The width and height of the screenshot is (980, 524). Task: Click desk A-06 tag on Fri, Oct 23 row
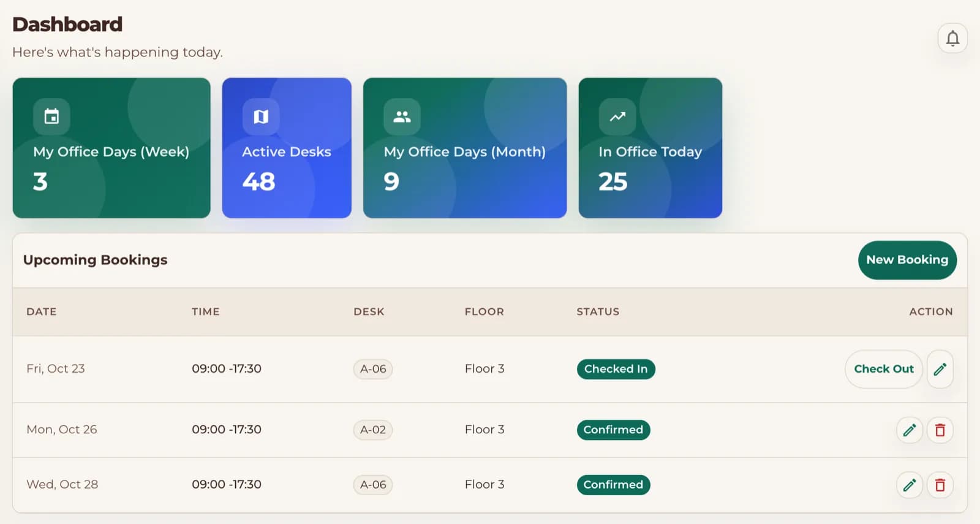pos(373,369)
